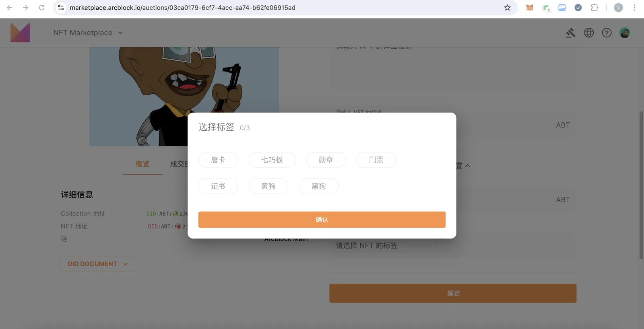Viewport: 644px width, 329px height.
Task: Open the MetaMask fox extension
Action: coord(530,8)
